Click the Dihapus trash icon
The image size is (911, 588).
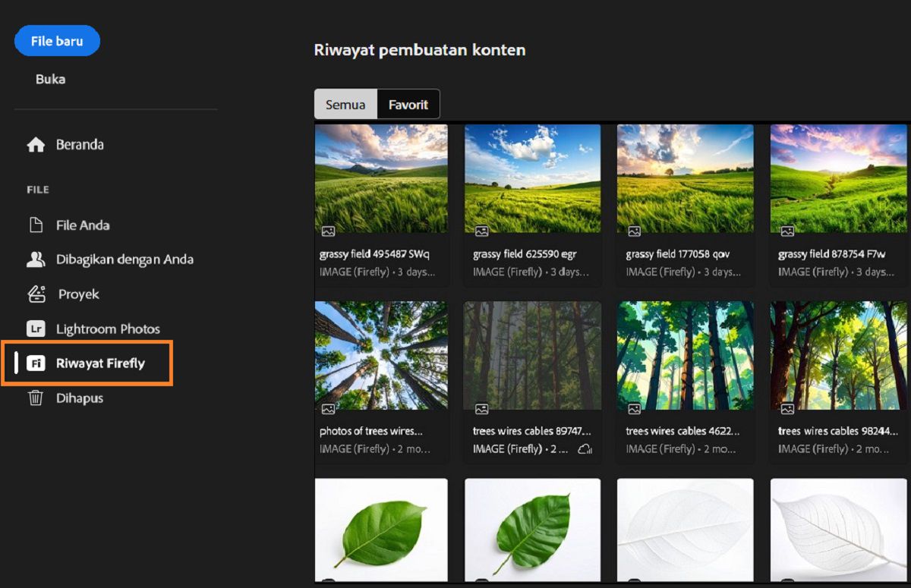click(x=36, y=398)
